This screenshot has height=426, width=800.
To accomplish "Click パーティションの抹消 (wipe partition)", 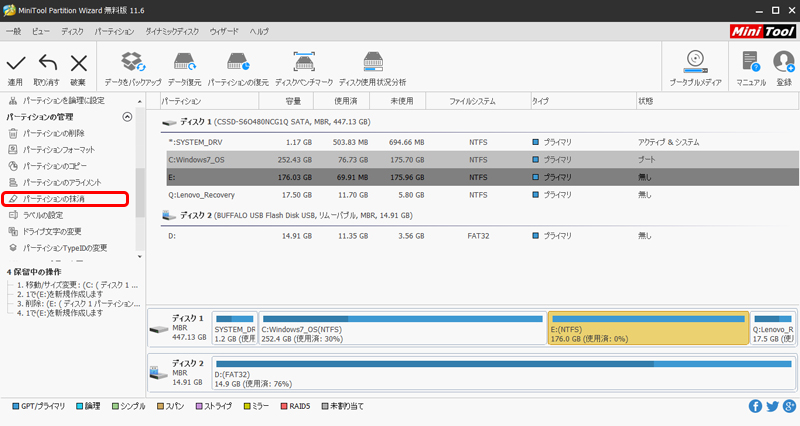I will tap(65, 199).
